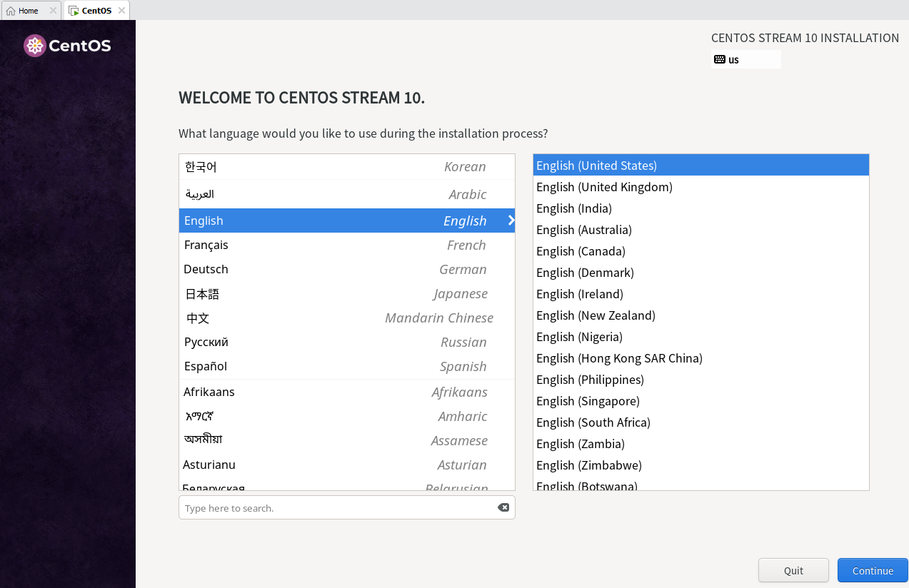The width and height of the screenshot is (909, 588).
Task: Click the Home tab house icon
Action: [11, 11]
